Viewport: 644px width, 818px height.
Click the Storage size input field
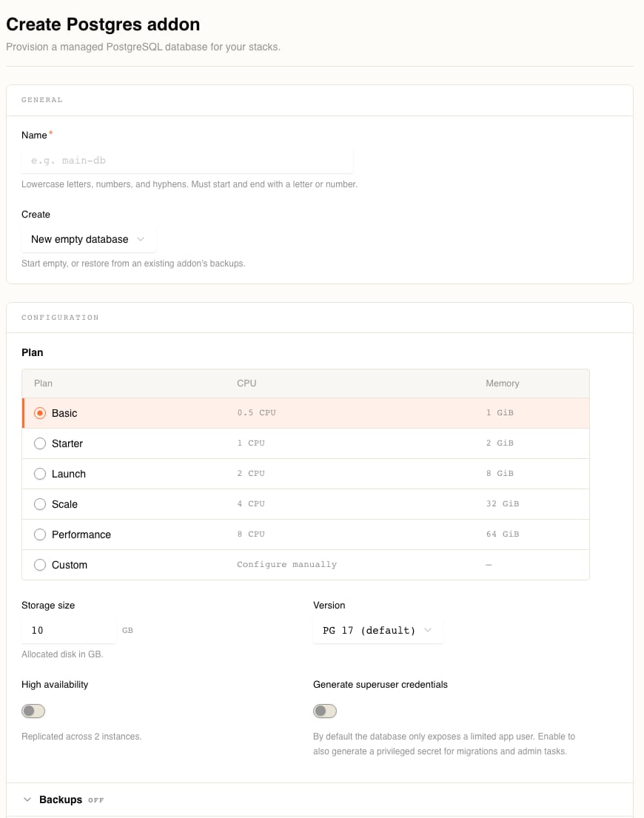point(69,630)
